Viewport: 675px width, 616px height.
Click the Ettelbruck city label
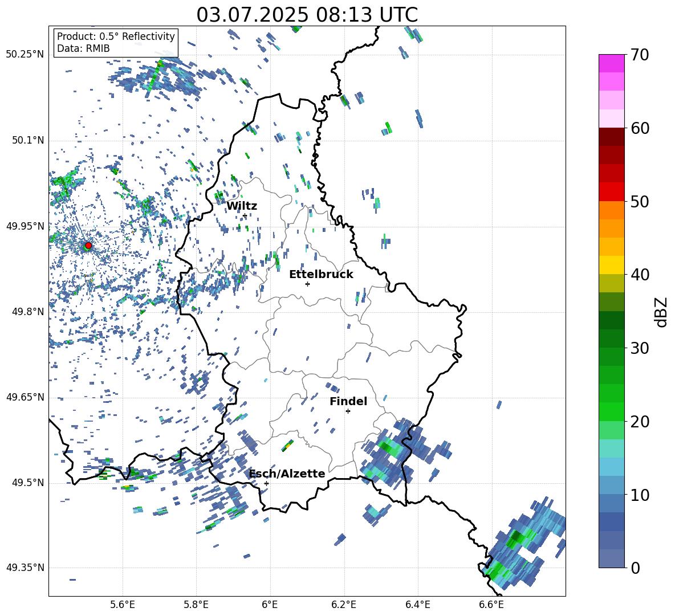tap(321, 275)
